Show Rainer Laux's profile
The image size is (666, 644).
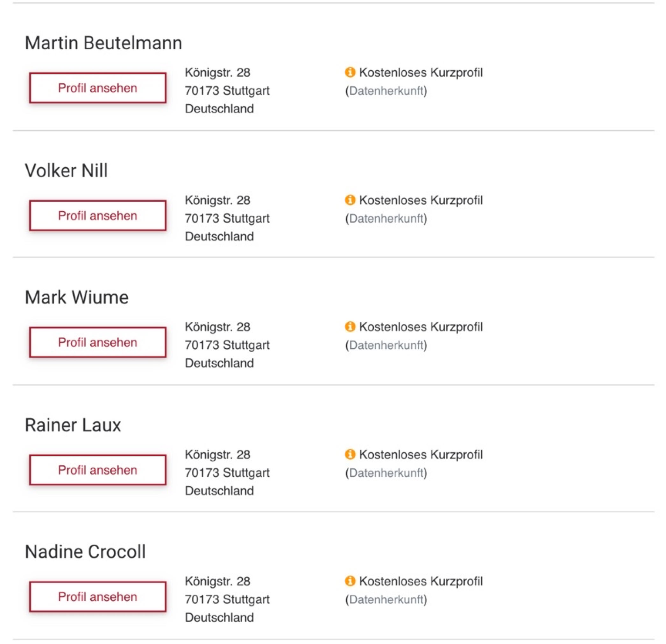[x=98, y=470]
